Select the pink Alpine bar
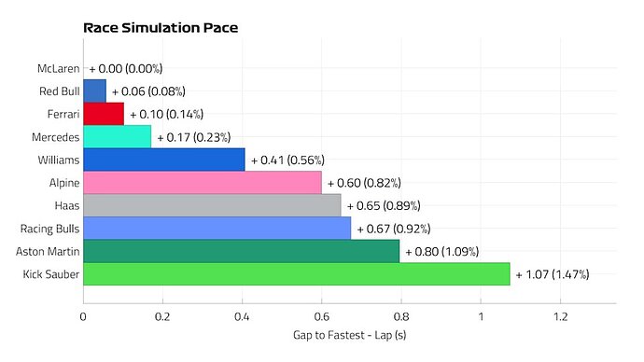This screenshot has width=644, height=362. 203,183
